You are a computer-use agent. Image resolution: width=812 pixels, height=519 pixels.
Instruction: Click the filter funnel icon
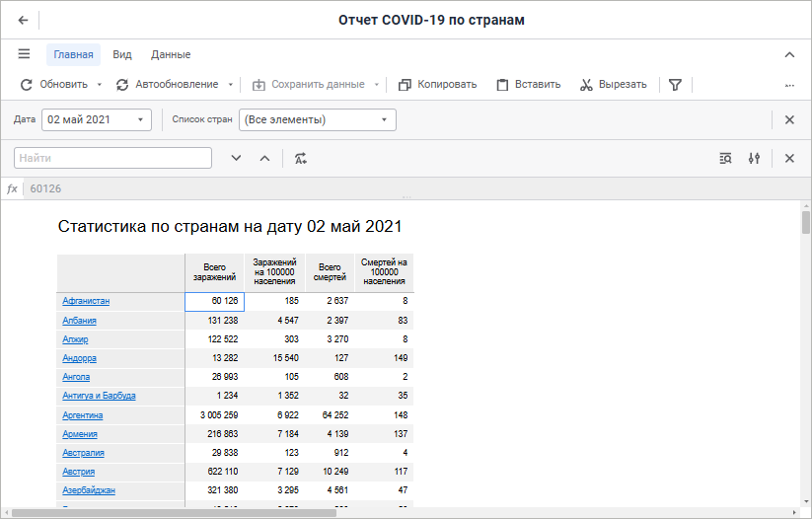tap(675, 85)
